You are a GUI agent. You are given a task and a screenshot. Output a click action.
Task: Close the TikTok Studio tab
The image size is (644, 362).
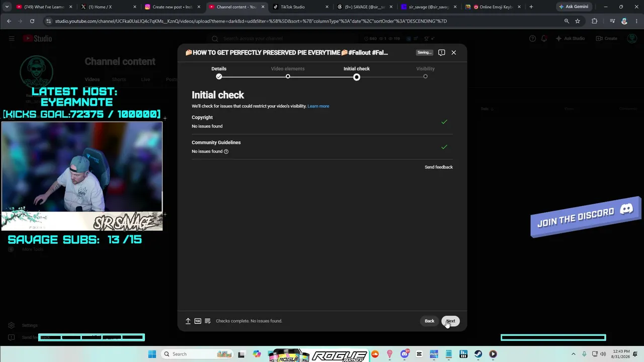point(327,7)
